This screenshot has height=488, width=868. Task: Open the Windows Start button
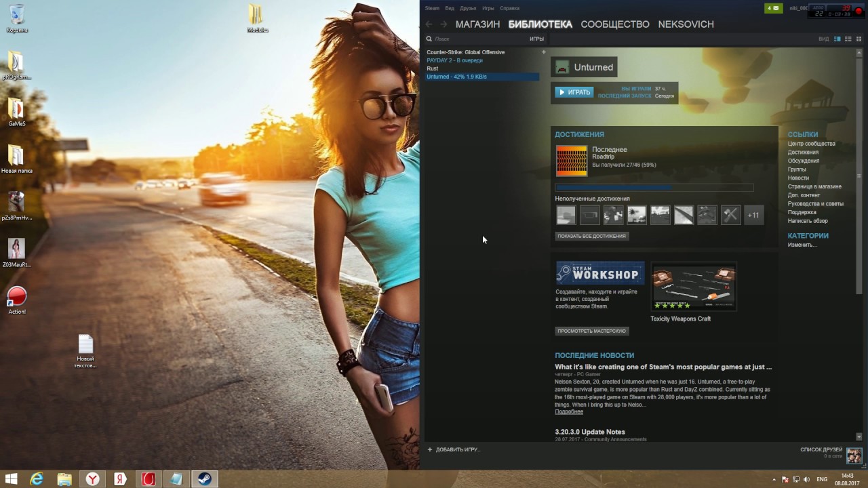coord(11,479)
